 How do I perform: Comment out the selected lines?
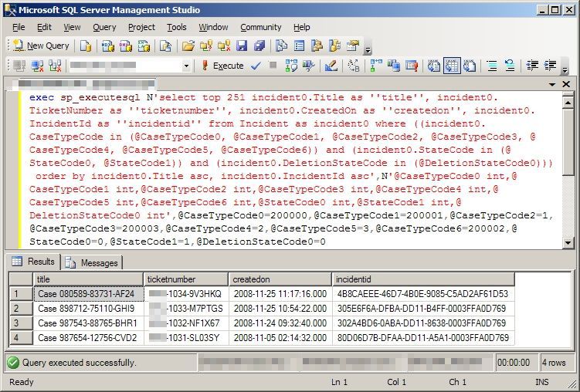coord(492,66)
